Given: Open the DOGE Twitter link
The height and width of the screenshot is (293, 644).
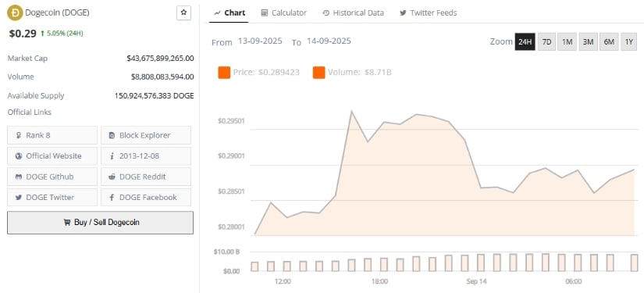Looking at the screenshot, I should [x=52, y=197].
